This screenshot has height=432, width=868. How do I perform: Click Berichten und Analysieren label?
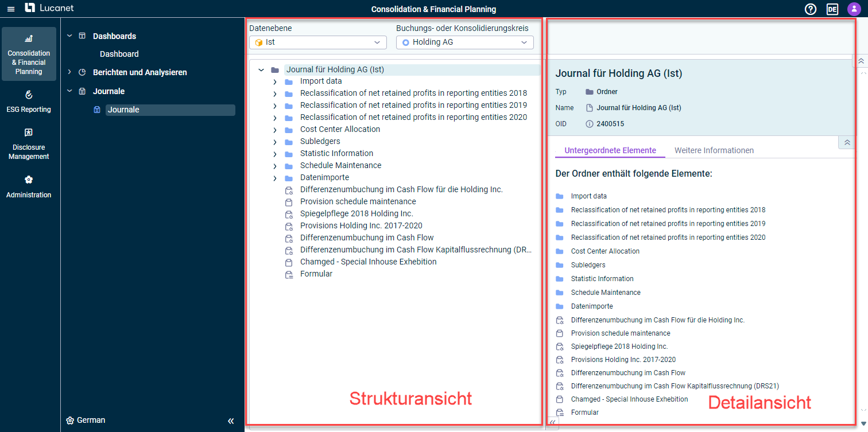[139, 72]
